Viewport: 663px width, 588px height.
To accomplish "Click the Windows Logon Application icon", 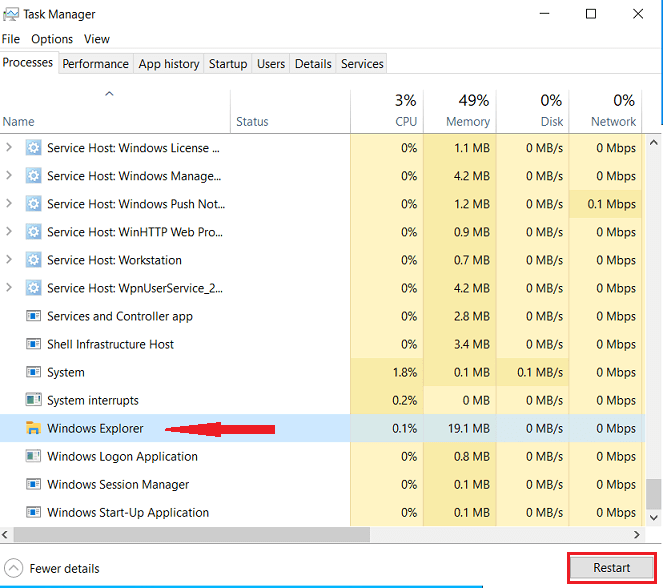I will click(x=33, y=456).
